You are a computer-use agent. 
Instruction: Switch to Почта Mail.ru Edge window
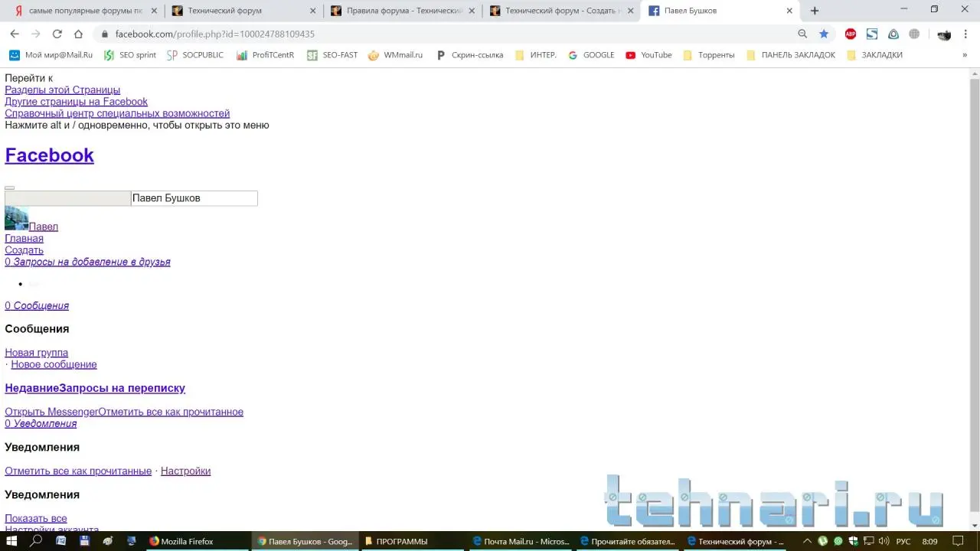point(521,541)
